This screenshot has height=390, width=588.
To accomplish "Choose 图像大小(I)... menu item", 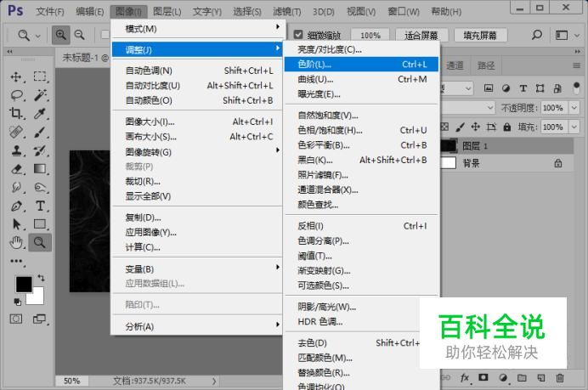I will click(197, 122).
